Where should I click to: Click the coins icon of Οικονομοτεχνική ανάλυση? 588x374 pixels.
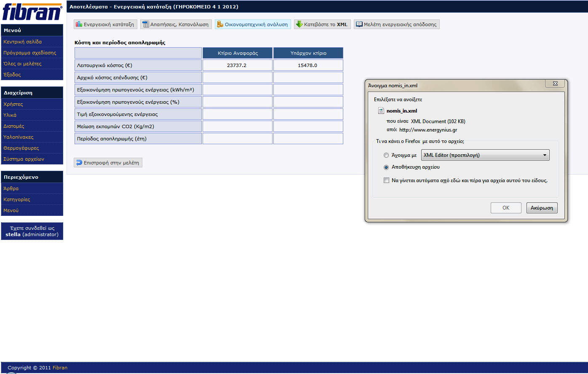point(220,24)
